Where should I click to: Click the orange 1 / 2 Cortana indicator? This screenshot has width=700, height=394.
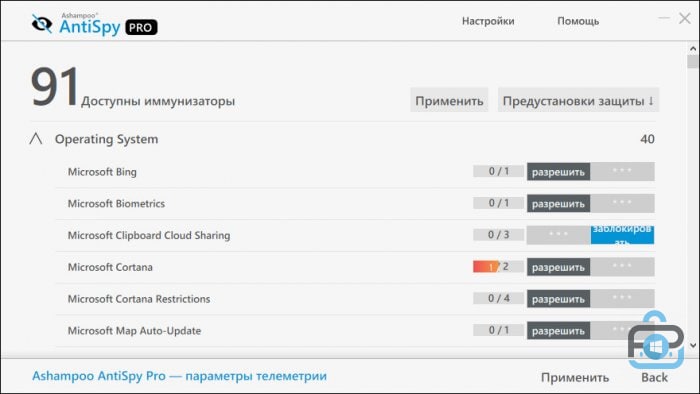(x=498, y=266)
